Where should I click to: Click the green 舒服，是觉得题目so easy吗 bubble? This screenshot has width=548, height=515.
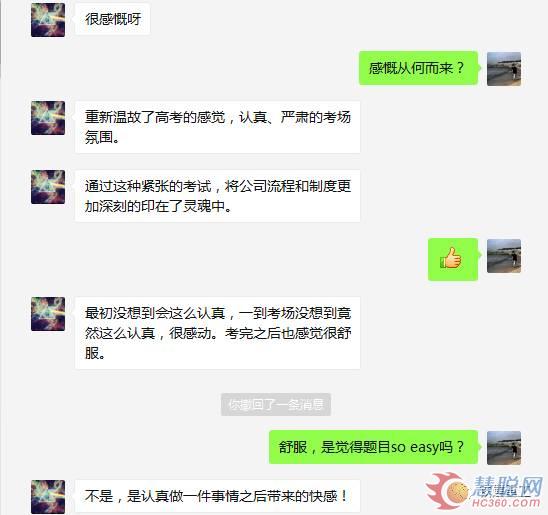coord(373,447)
